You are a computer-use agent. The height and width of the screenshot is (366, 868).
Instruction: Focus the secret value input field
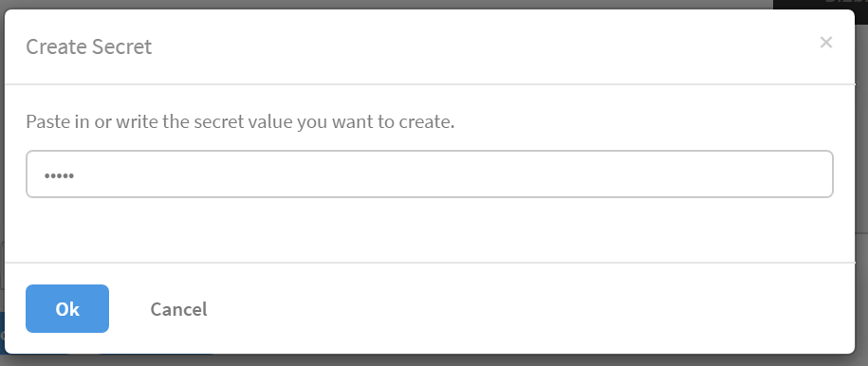[430, 174]
